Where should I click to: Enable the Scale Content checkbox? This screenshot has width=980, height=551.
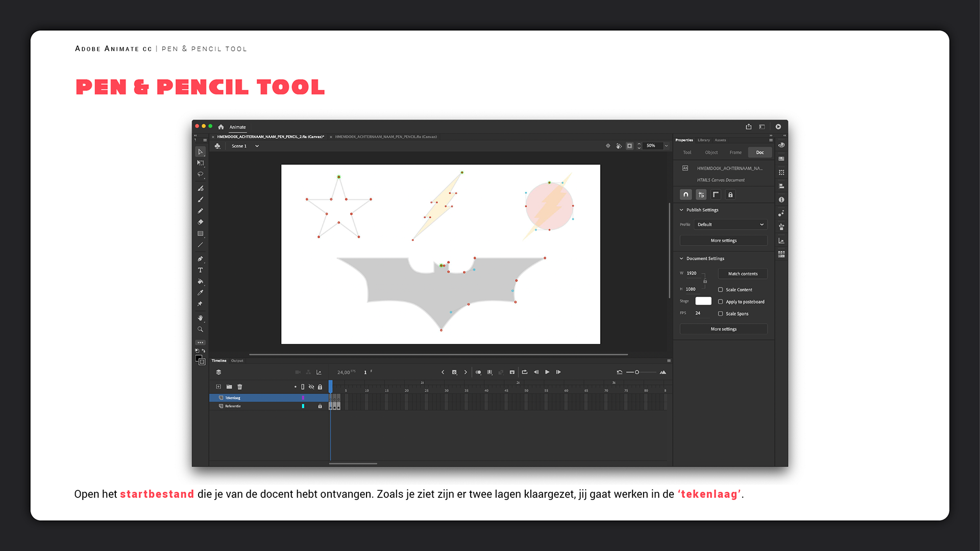(720, 290)
